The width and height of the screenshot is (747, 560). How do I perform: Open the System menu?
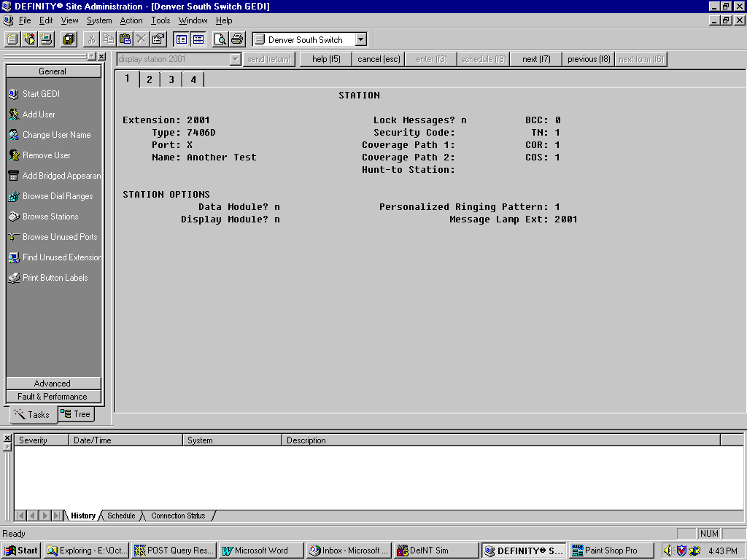99,20
